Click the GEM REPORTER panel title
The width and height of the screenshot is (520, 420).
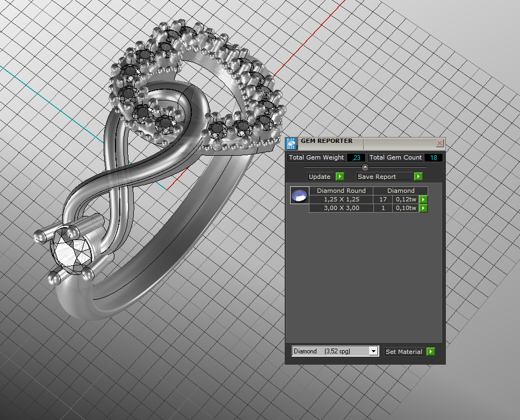tap(327, 141)
